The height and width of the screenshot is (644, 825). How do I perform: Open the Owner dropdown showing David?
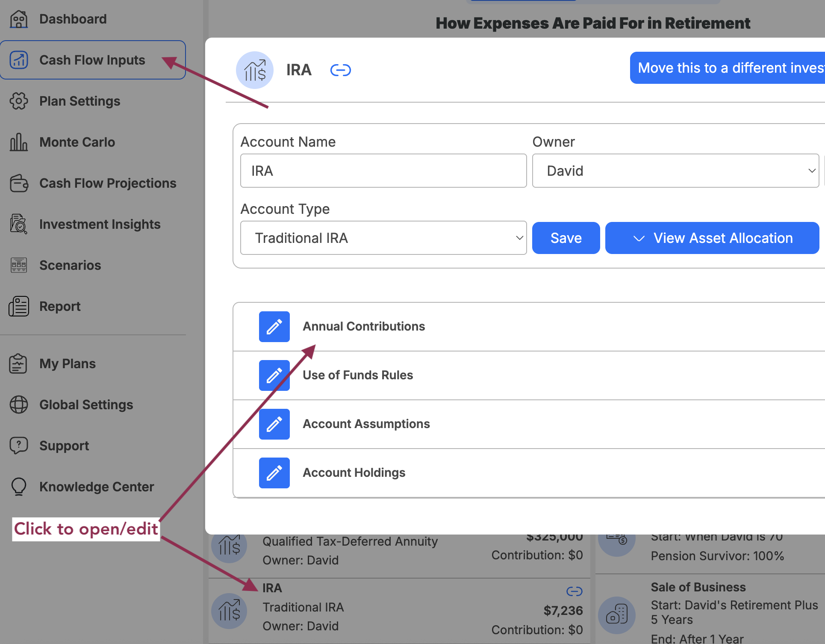[675, 171]
